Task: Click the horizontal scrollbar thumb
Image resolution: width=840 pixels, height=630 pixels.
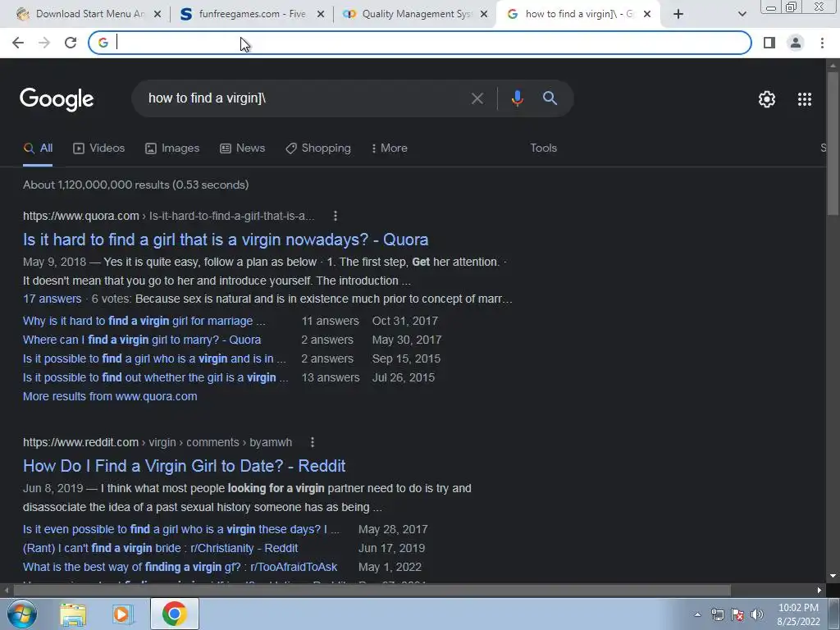Action: coord(372,591)
